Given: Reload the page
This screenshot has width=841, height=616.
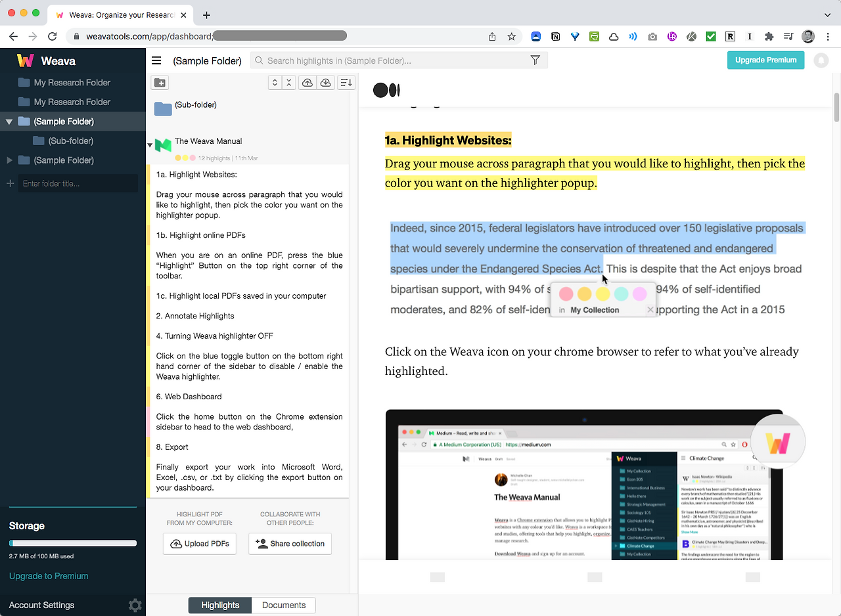Looking at the screenshot, I should 53,37.
